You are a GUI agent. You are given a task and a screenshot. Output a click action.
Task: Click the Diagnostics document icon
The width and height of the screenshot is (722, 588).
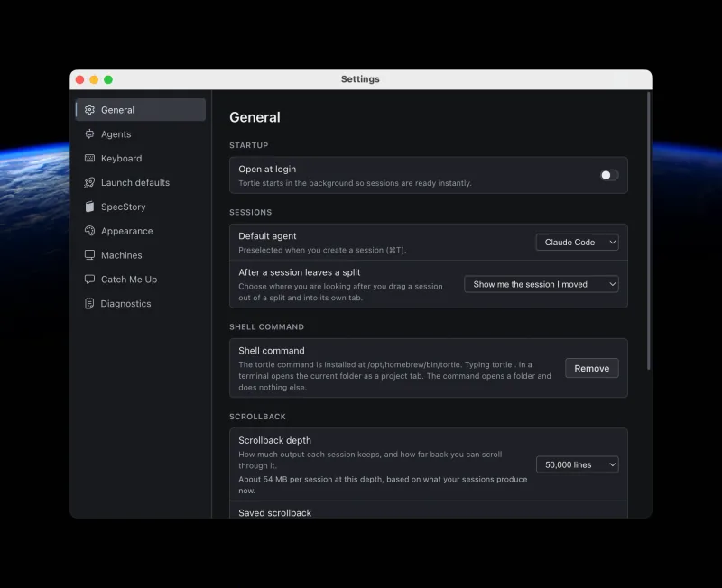(x=89, y=304)
